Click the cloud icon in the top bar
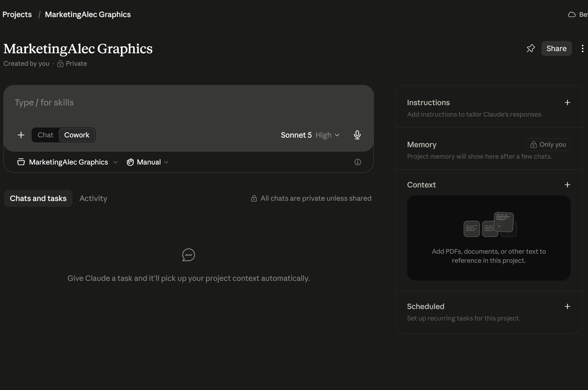The width and height of the screenshot is (588, 390). click(x=572, y=14)
